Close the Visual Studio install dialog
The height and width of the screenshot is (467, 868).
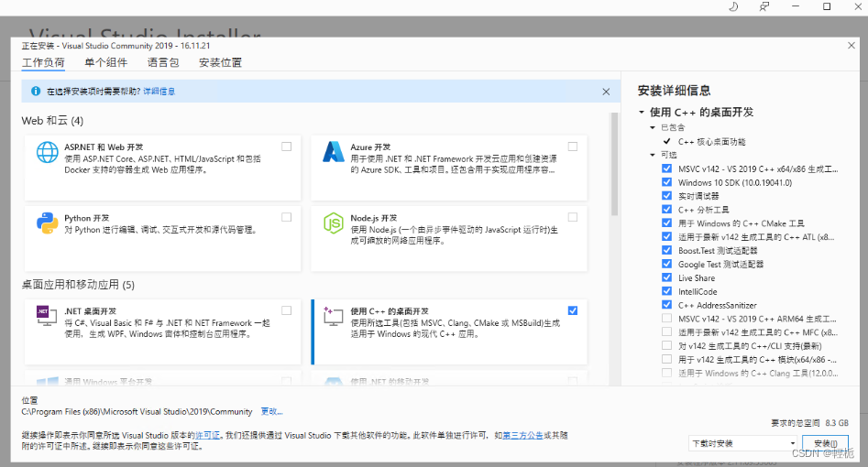pos(852,46)
